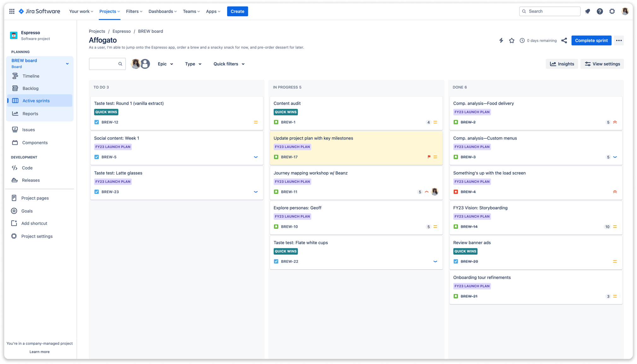This screenshot has width=637, height=364.
Task: Open Reports from the Planning section
Action: pos(30,113)
